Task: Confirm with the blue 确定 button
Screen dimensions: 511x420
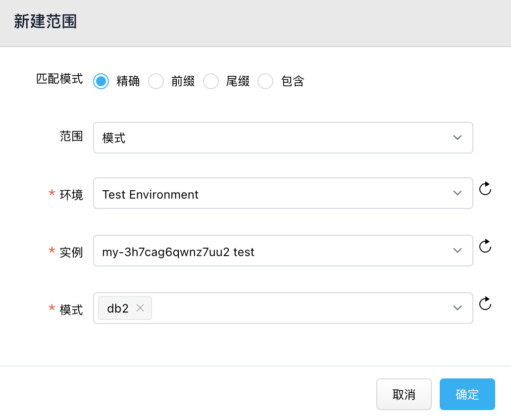Action: click(467, 394)
